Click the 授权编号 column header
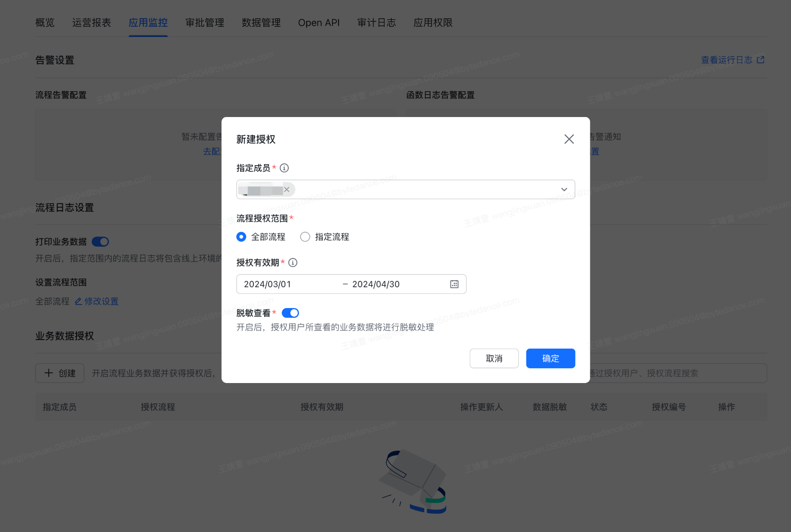The width and height of the screenshot is (791, 532). tap(669, 407)
